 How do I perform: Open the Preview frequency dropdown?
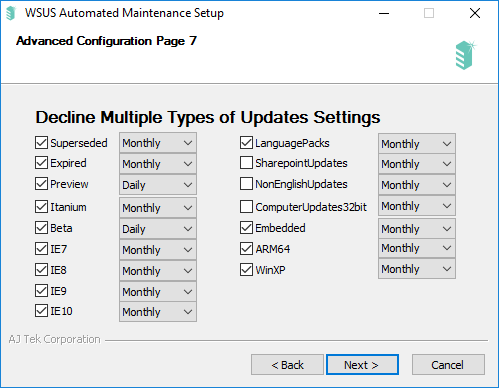pos(158,185)
